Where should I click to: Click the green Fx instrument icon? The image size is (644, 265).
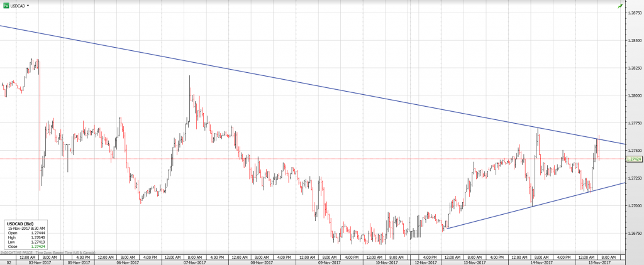tap(5, 5)
